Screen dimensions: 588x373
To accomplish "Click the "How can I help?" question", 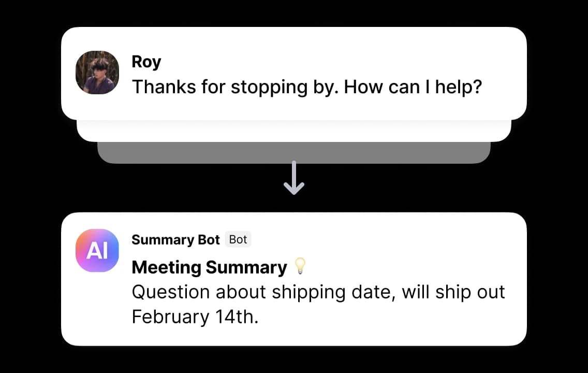I will pos(413,87).
